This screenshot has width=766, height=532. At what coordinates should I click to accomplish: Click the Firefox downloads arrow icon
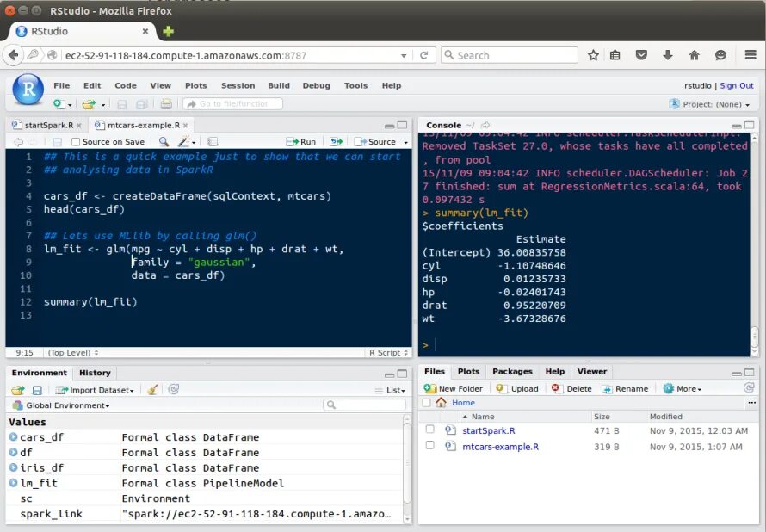[668, 55]
